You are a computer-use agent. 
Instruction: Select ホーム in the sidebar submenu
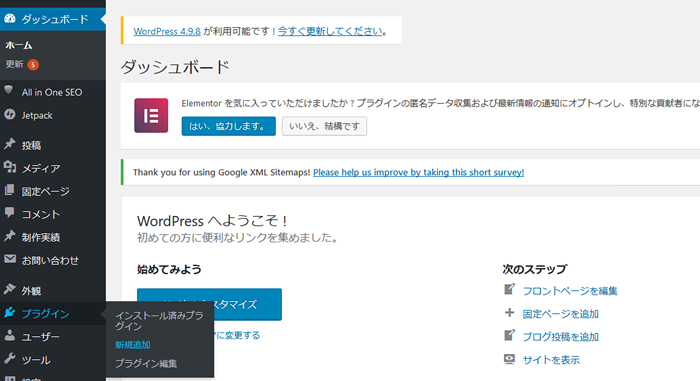pyautogui.click(x=19, y=45)
